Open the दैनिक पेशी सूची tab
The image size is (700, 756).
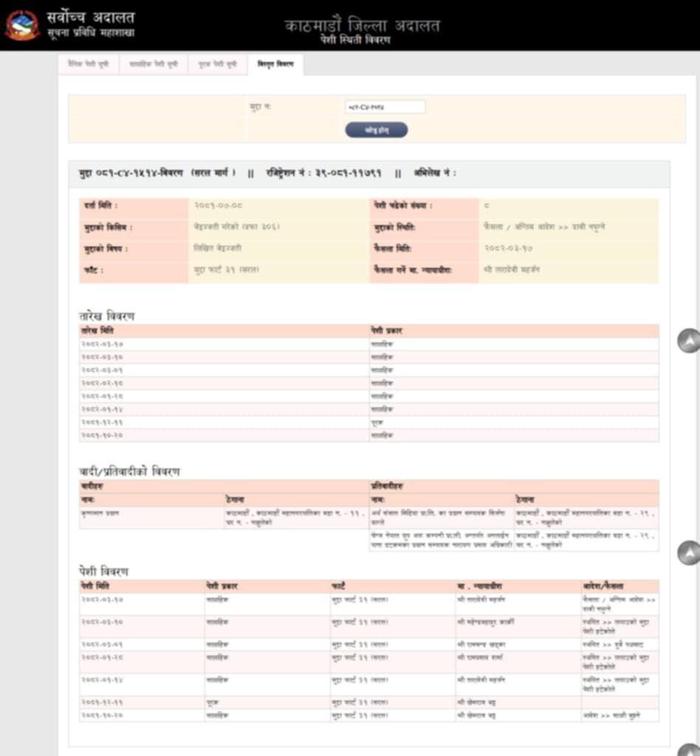point(89,64)
